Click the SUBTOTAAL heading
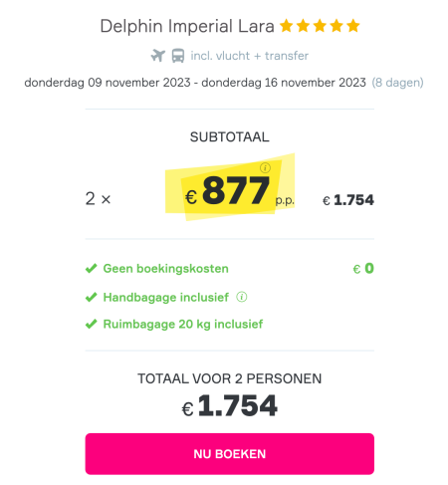The image size is (448, 485). click(x=230, y=137)
